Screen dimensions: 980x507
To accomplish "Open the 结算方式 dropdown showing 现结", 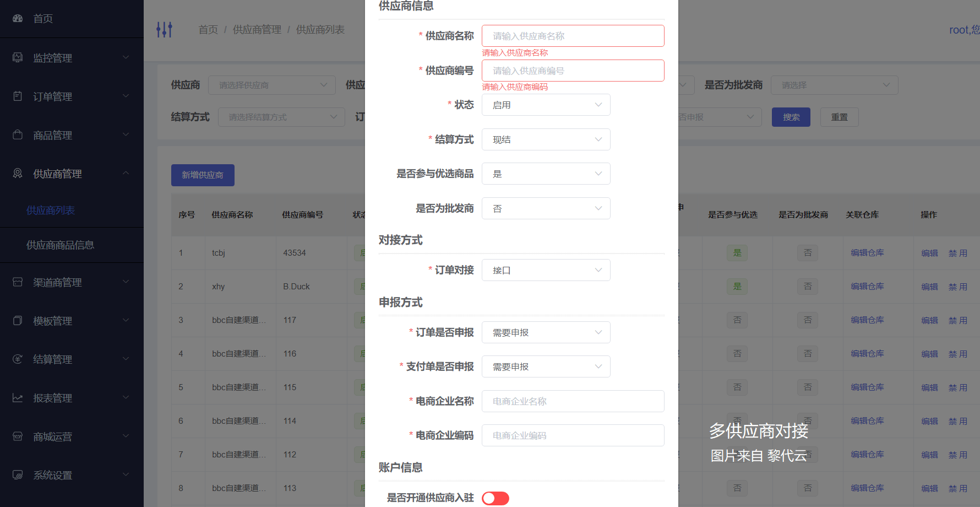I will click(546, 139).
